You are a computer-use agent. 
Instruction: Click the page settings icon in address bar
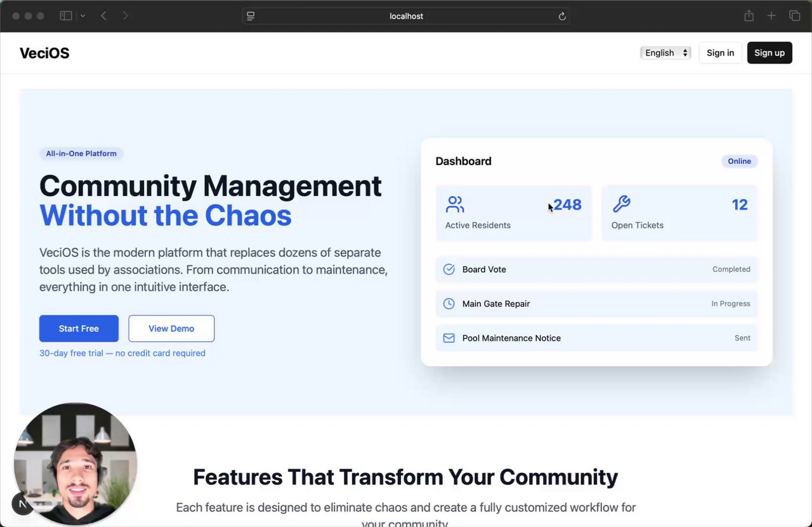coord(251,16)
